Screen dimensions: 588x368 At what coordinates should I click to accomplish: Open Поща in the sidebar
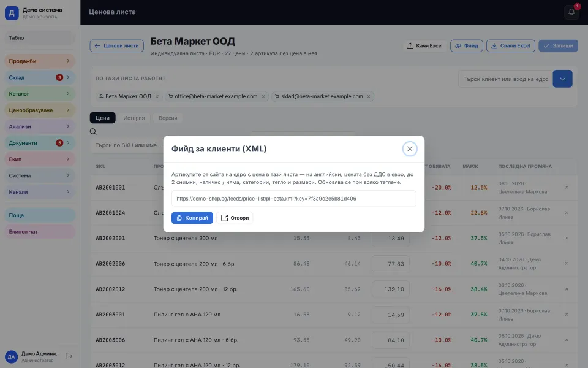tap(40, 215)
